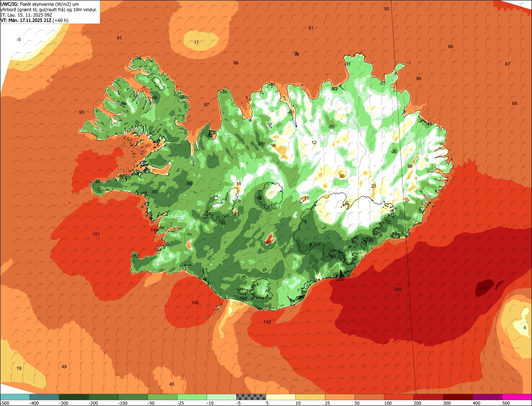Viewport: 532px width, 406px height.
Task: Select the 500 legend scale label
Action: pos(506,403)
